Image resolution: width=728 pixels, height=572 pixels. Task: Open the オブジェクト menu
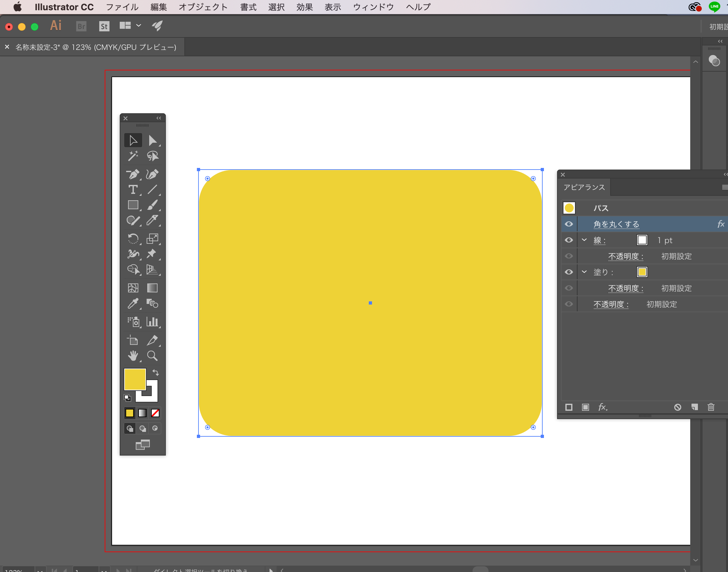[x=203, y=7]
